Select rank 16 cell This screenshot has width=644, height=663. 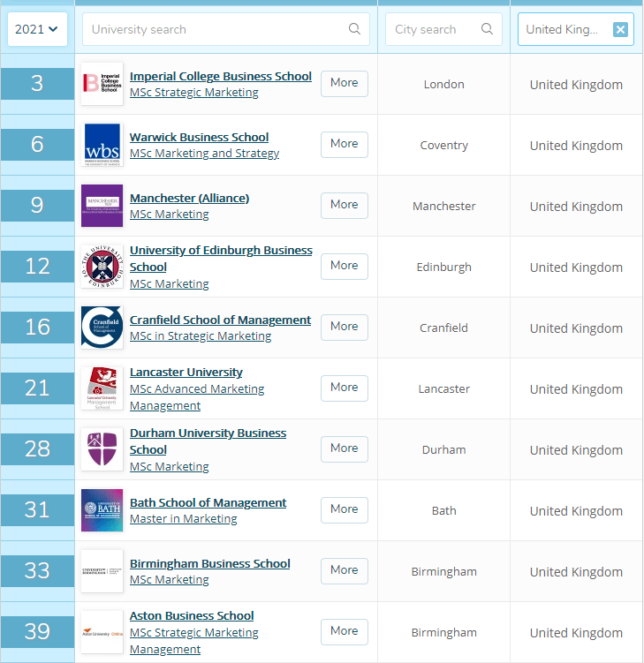coord(37,328)
